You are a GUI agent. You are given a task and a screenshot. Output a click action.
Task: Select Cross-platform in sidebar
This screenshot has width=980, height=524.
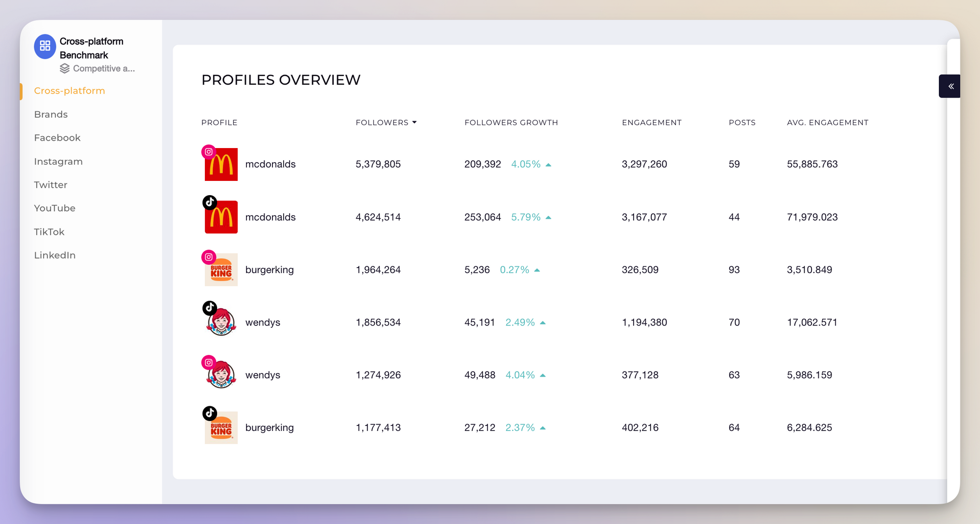[x=70, y=91]
